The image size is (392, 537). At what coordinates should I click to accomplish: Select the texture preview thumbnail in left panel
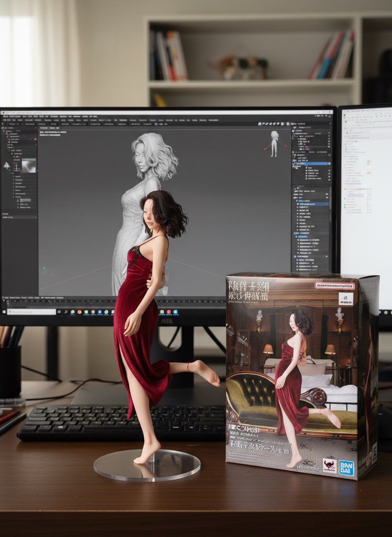point(29,166)
